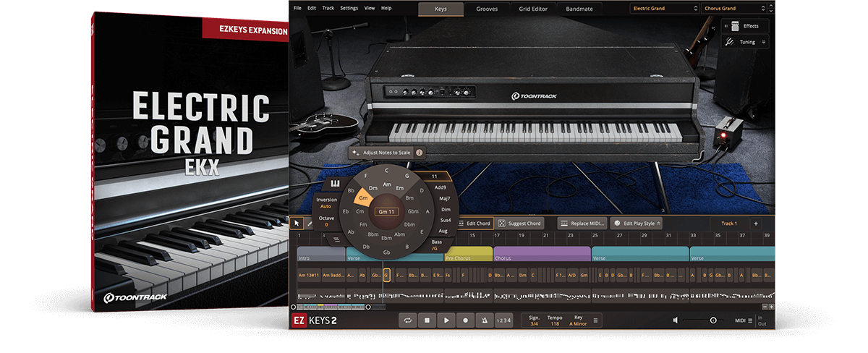Click the Loop playback icon
Screen dimensions: 868x353
[x=409, y=320]
